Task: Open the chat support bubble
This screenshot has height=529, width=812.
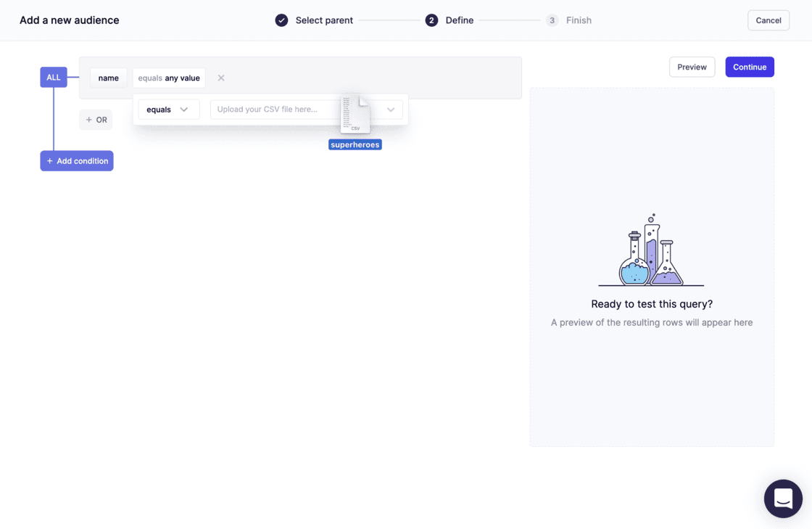Action: pos(783,499)
